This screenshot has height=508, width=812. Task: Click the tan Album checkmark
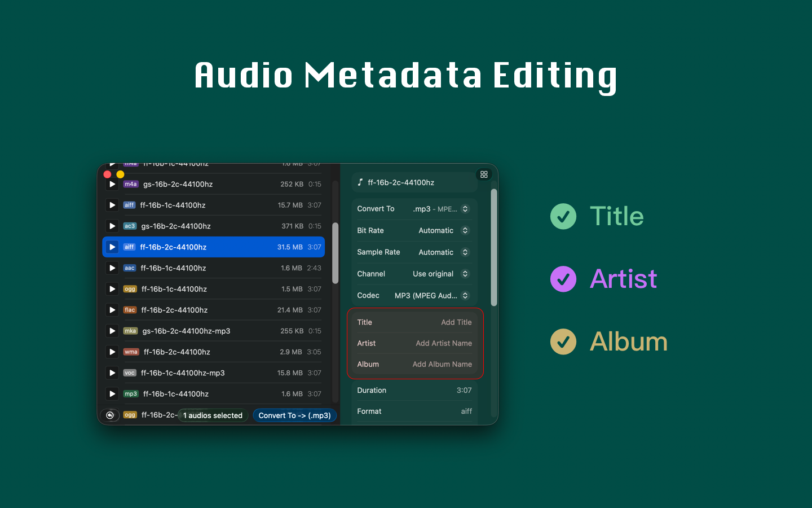(563, 341)
